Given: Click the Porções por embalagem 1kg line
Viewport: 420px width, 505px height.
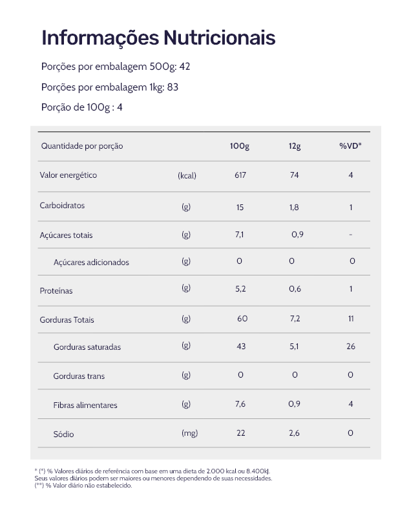Looking at the screenshot, I should pyautogui.click(x=110, y=87).
